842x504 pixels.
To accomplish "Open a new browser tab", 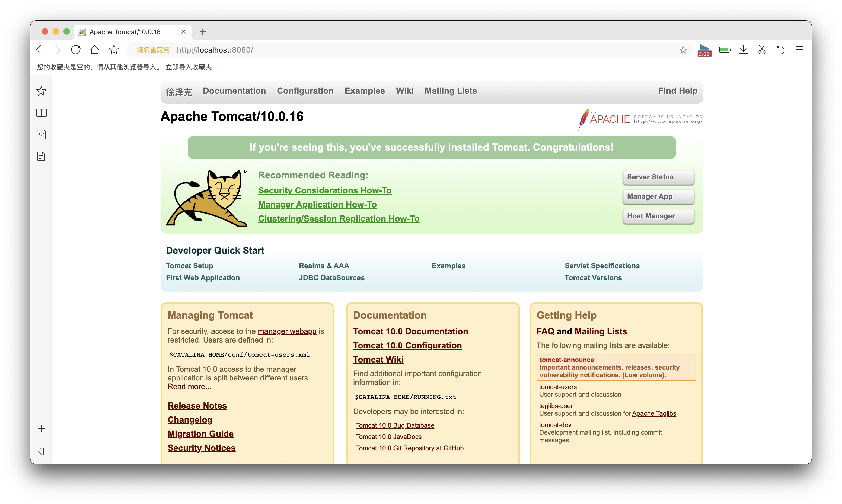I will pos(203,32).
